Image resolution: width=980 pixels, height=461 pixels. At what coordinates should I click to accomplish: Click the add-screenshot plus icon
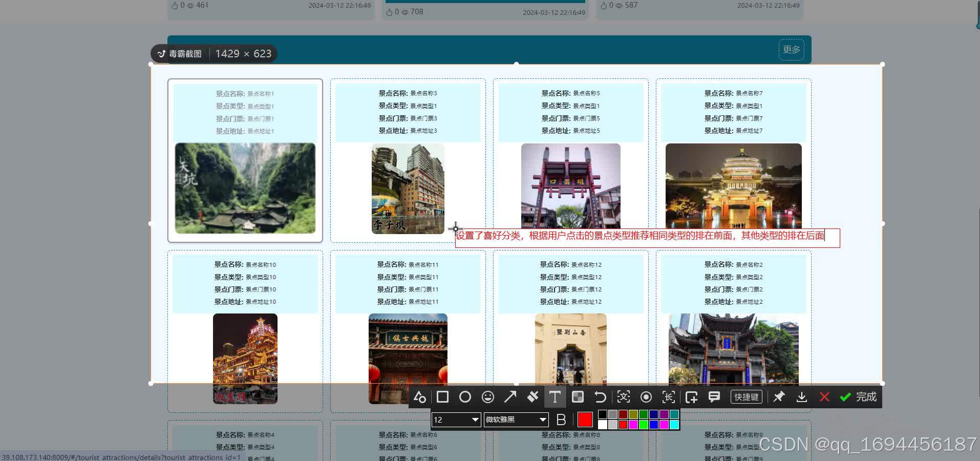tap(692, 397)
